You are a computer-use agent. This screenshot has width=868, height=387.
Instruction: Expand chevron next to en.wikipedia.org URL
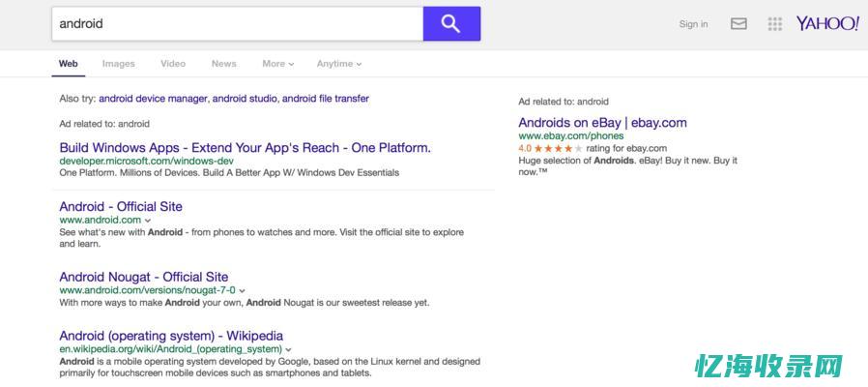[288, 350]
